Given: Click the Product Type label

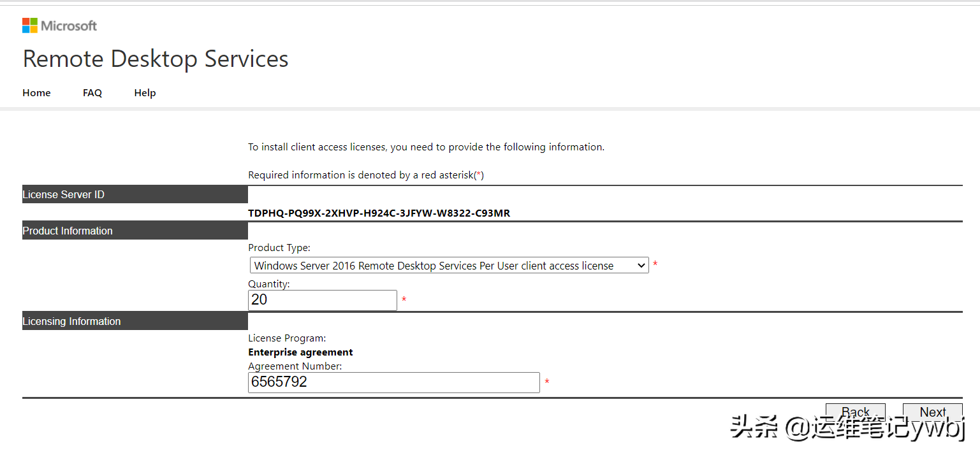Looking at the screenshot, I should pos(279,248).
